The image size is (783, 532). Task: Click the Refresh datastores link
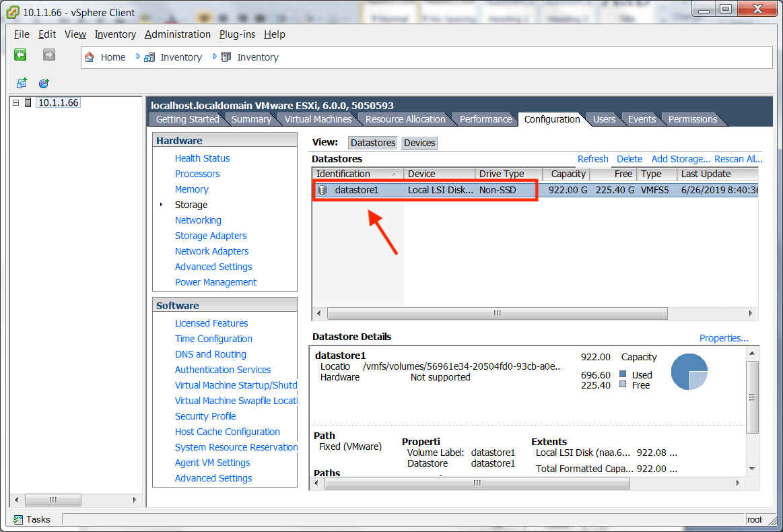click(593, 159)
